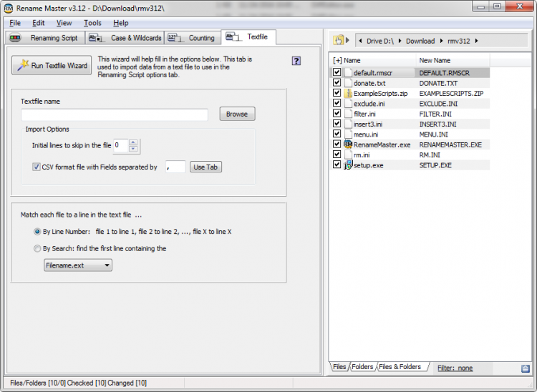The height and width of the screenshot is (392, 537).
Task: Click the folder hand icon in path bar
Action: 338,40
